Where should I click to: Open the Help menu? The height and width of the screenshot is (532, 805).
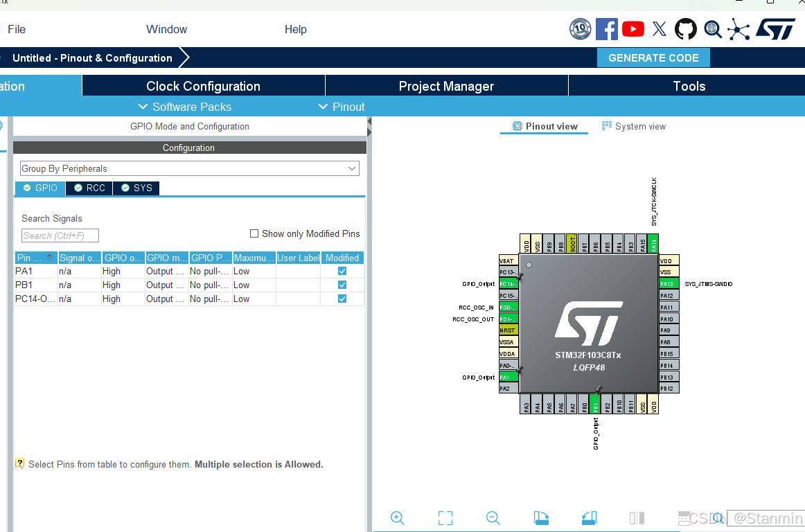tap(295, 29)
